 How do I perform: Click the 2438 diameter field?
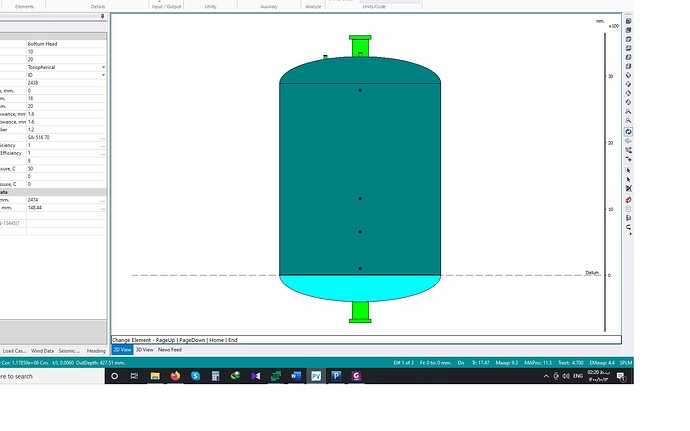point(66,83)
